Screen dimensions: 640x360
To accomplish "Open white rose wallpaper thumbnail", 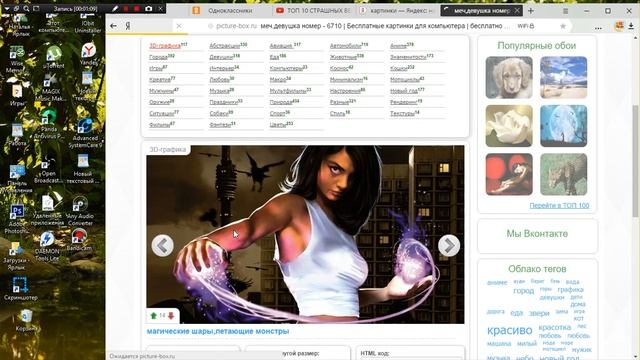I will 509,126.
